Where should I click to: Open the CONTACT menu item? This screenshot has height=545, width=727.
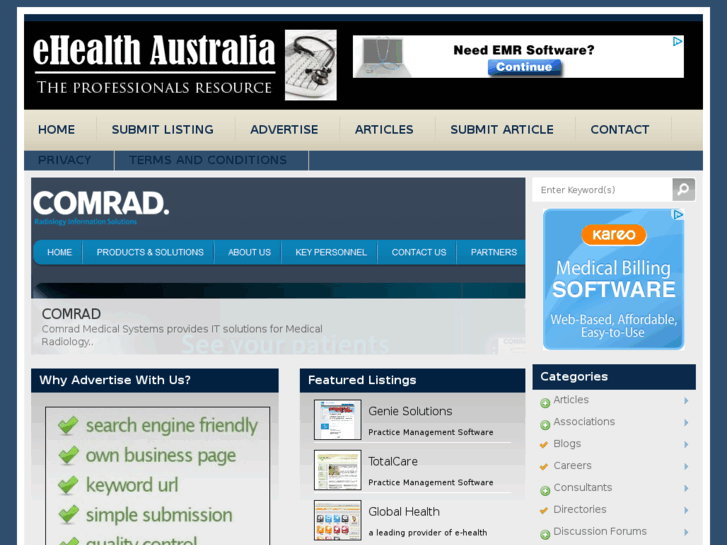click(x=619, y=129)
